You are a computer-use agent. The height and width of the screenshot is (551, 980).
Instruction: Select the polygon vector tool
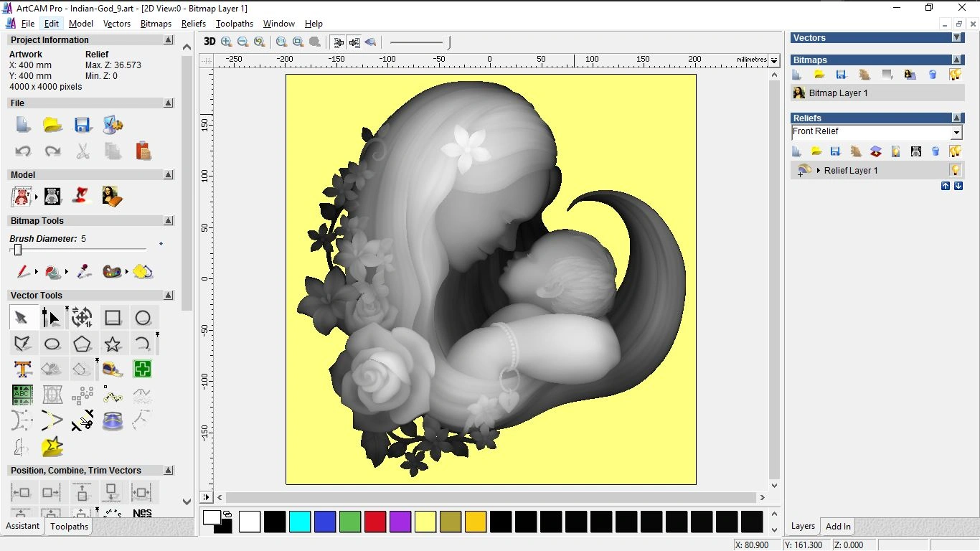click(x=83, y=344)
